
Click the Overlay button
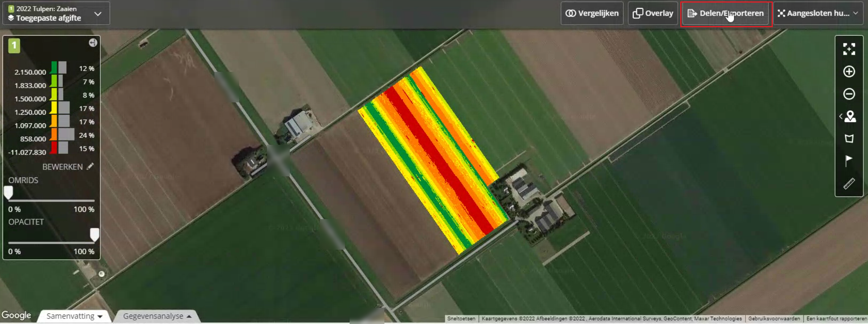tap(652, 13)
